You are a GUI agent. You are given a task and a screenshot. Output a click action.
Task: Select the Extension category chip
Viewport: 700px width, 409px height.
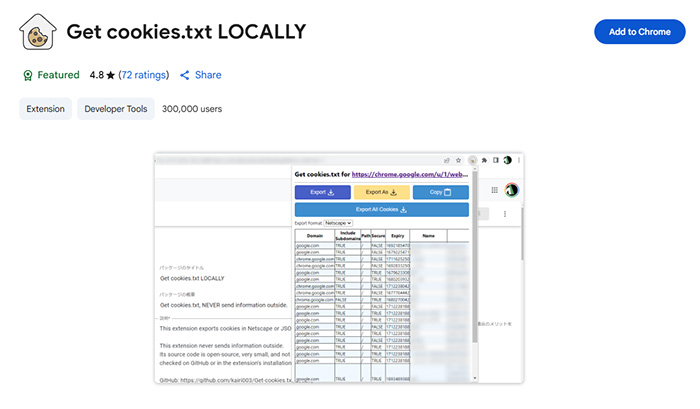[46, 109]
